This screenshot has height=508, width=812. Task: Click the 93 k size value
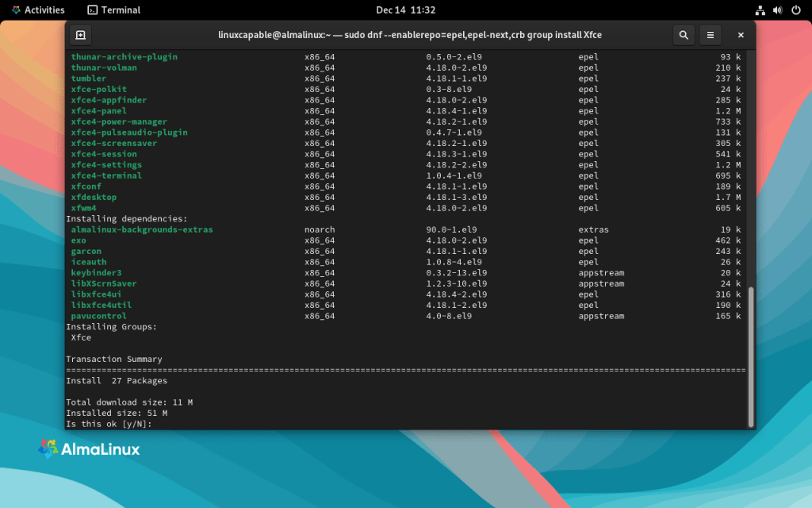coord(730,57)
